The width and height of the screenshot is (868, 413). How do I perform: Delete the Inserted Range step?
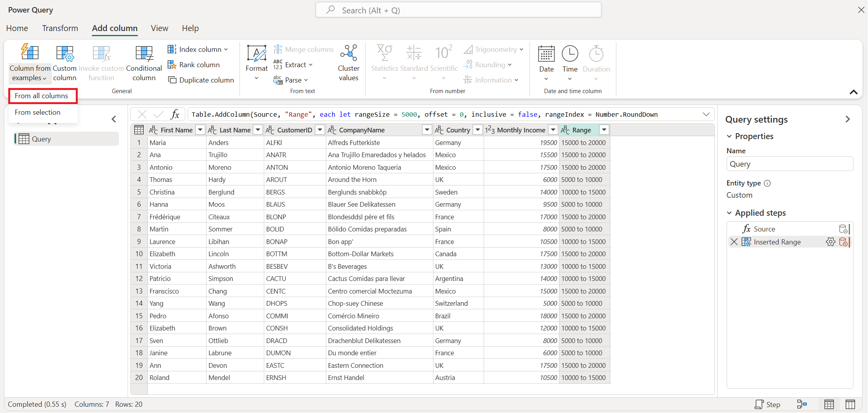coord(734,242)
